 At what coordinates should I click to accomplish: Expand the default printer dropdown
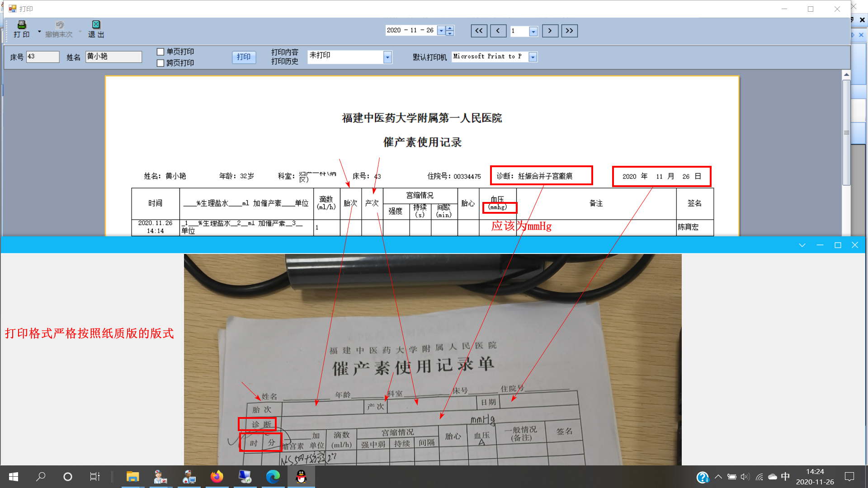tap(533, 57)
